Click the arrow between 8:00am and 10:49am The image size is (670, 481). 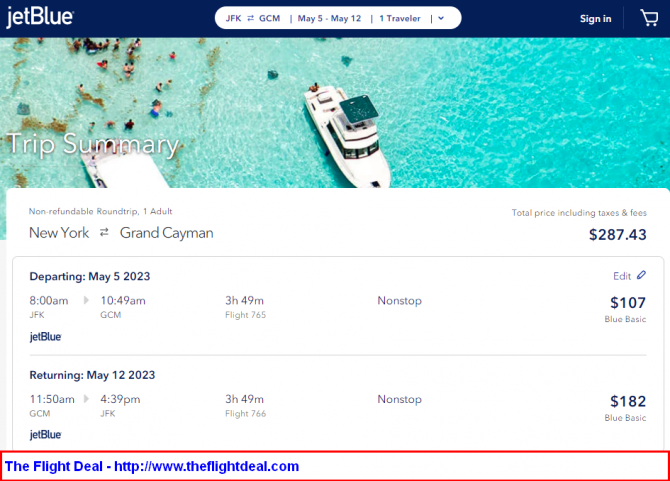point(87,300)
